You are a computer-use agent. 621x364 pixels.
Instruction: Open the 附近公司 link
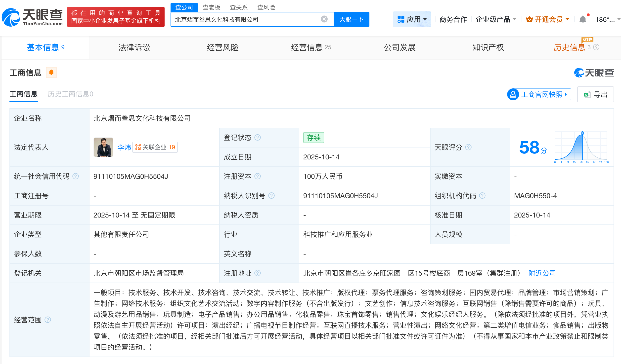pyautogui.click(x=542, y=273)
